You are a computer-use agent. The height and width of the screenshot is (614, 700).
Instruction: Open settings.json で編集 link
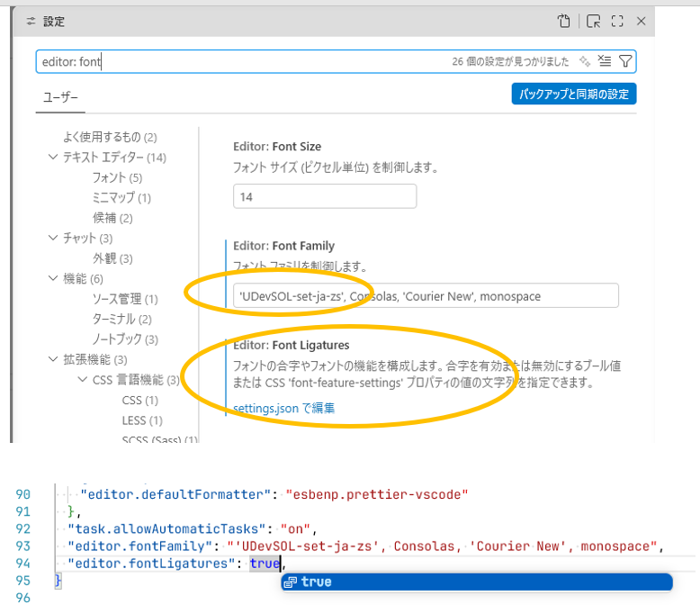tap(284, 408)
